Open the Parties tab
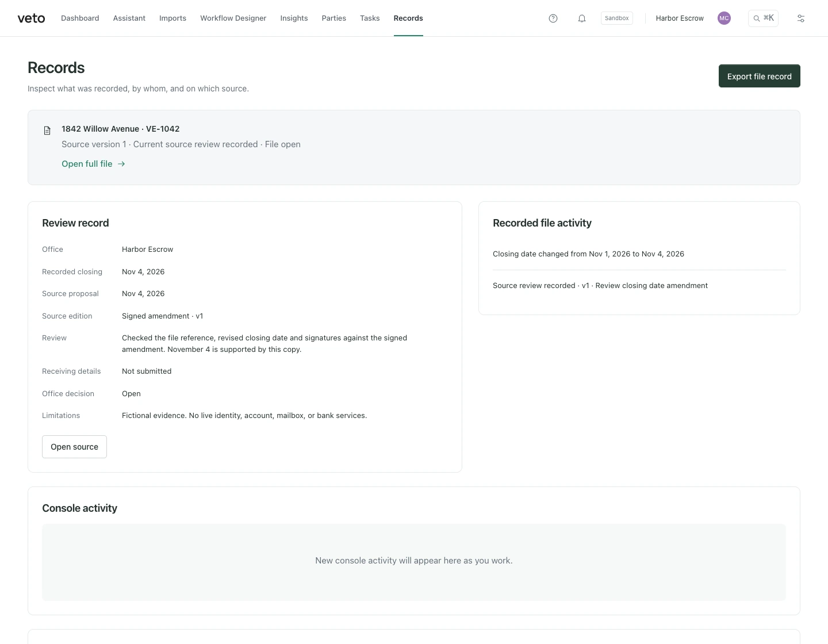 pyautogui.click(x=334, y=18)
